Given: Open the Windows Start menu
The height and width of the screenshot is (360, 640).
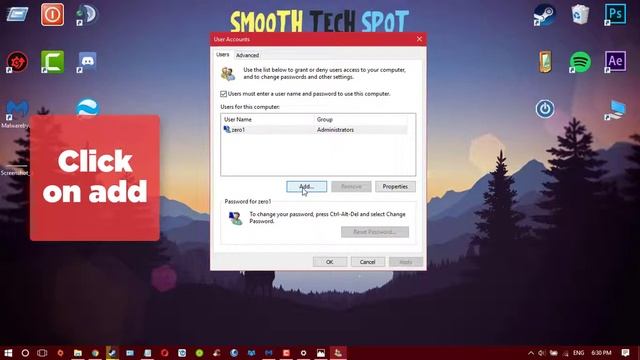Looking at the screenshot, I should (x=8, y=353).
